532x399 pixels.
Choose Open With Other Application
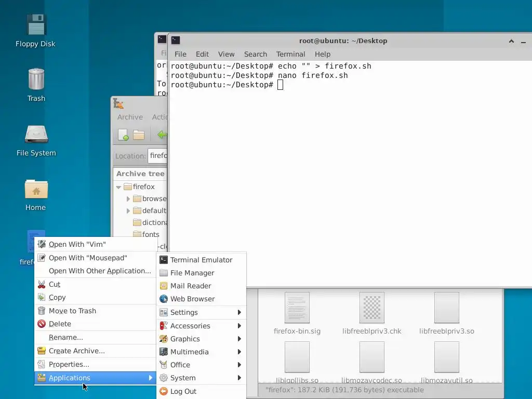[95, 271]
